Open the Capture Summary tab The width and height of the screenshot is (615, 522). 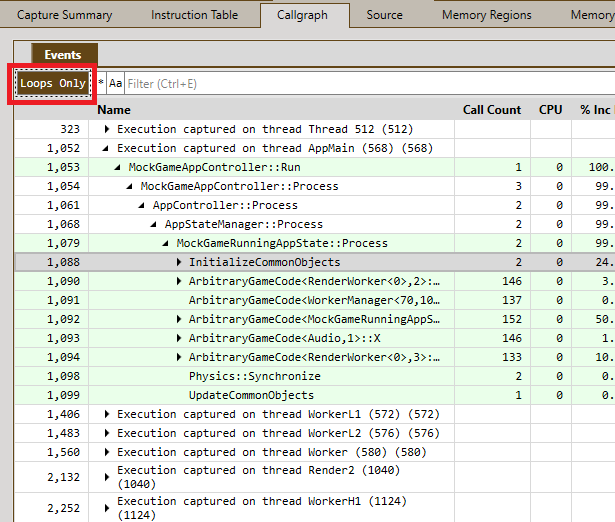64,15
